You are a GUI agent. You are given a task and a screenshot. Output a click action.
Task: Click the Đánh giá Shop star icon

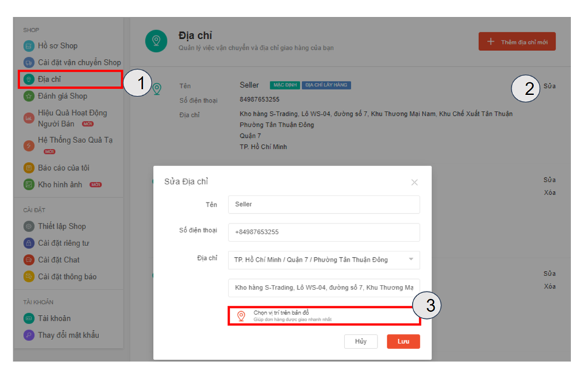[28, 96]
